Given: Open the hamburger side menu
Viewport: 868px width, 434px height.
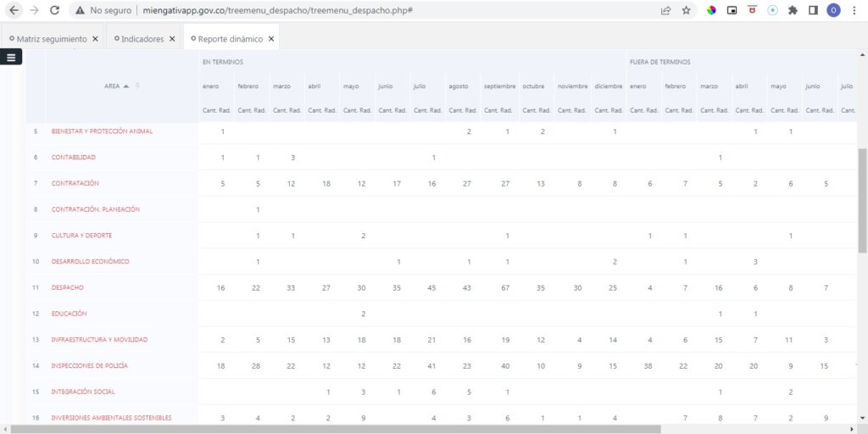Looking at the screenshot, I should tap(10, 57).
